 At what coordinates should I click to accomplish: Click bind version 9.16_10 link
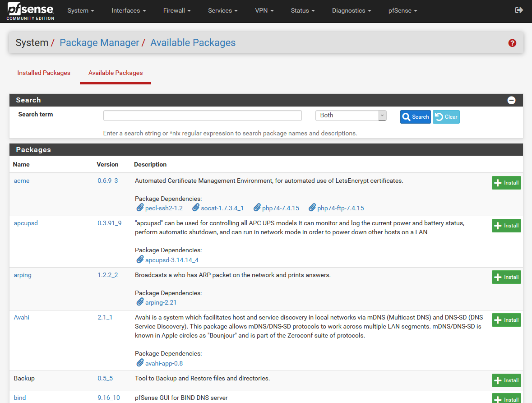coord(109,398)
